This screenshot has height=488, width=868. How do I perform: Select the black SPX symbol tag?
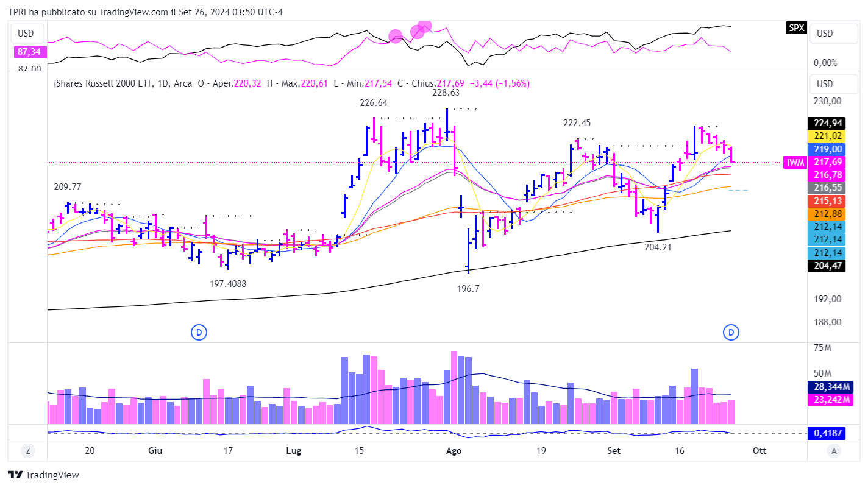coord(796,28)
